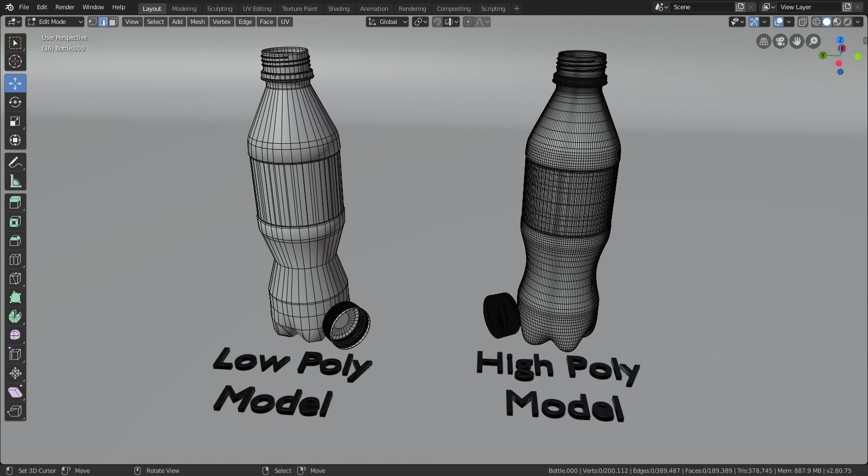Create a new scene with copy icon
This screenshot has height=476, width=868.
tap(740, 7)
